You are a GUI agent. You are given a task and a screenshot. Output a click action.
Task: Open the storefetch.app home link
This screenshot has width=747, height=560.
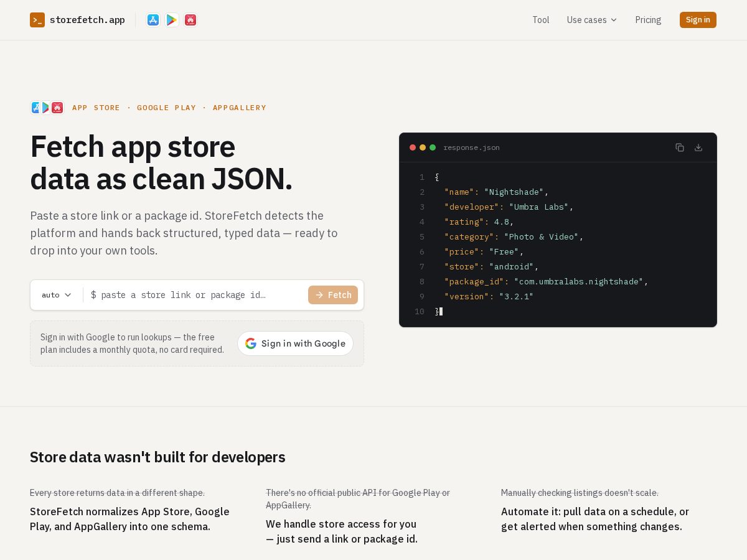point(77,20)
